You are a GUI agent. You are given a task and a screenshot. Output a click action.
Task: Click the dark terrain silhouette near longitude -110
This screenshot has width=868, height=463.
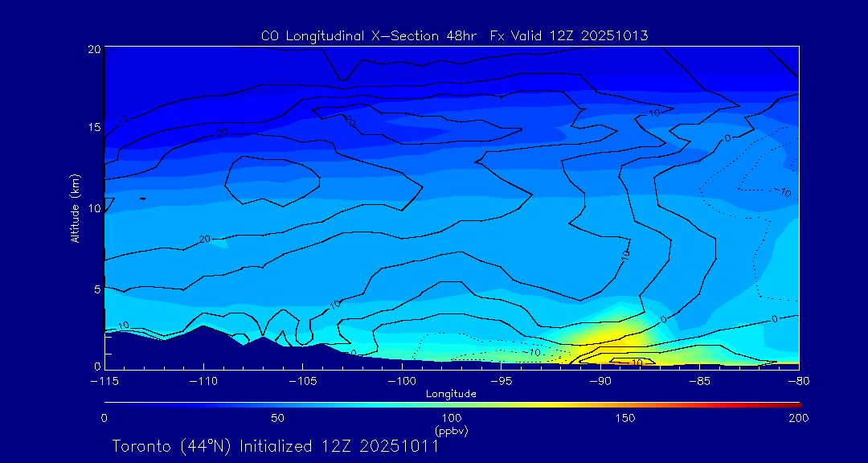[203, 349]
